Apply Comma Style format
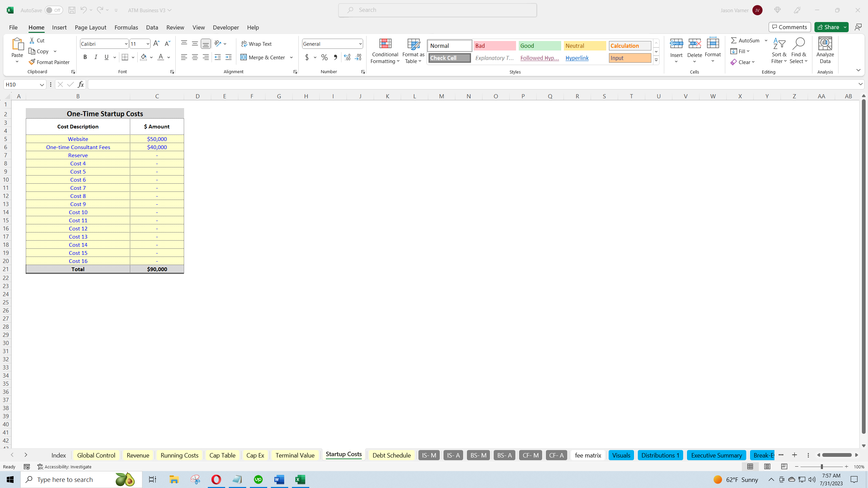868x488 pixels. pyautogui.click(x=335, y=57)
